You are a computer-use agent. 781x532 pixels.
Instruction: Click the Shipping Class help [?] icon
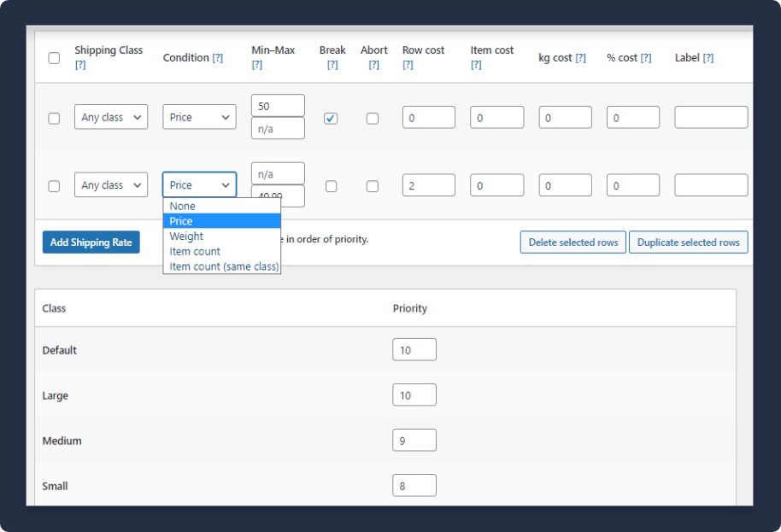click(x=80, y=65)
